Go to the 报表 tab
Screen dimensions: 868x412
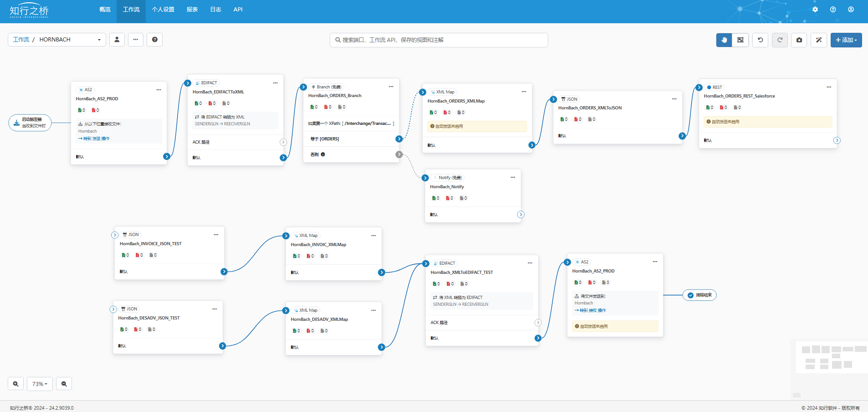click(192, 10)
